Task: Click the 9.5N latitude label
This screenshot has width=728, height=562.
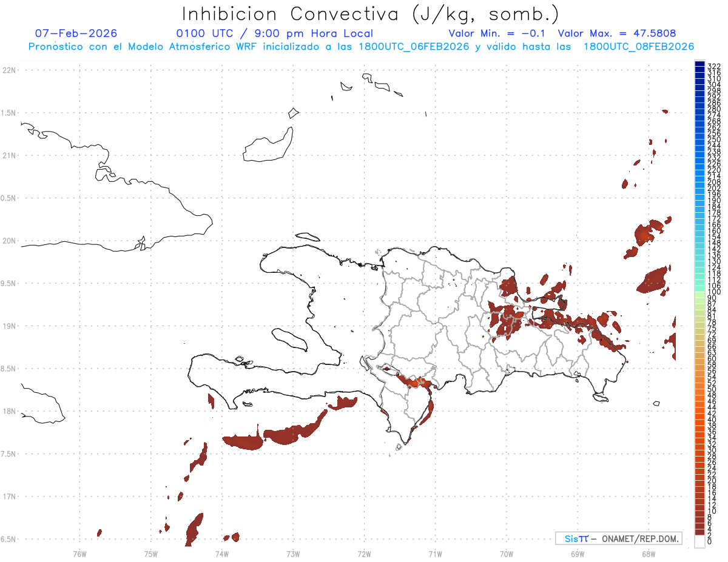Action: click(8, 283)
